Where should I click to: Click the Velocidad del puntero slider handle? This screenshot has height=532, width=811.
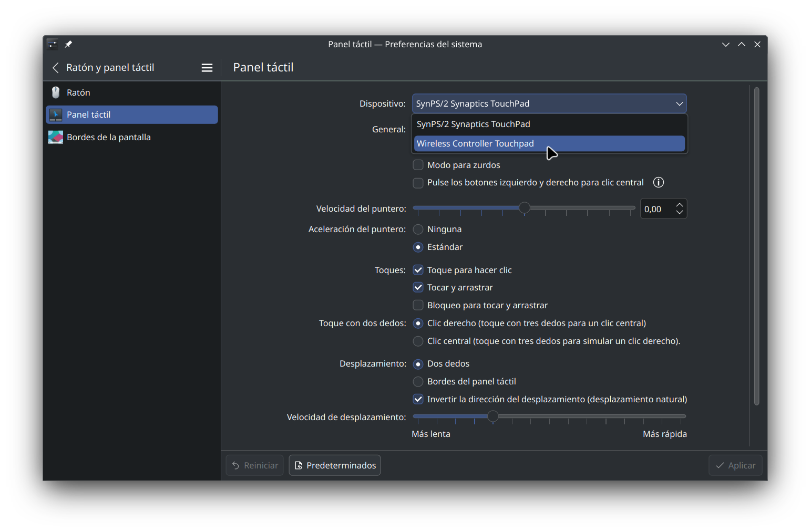(525, 208)
